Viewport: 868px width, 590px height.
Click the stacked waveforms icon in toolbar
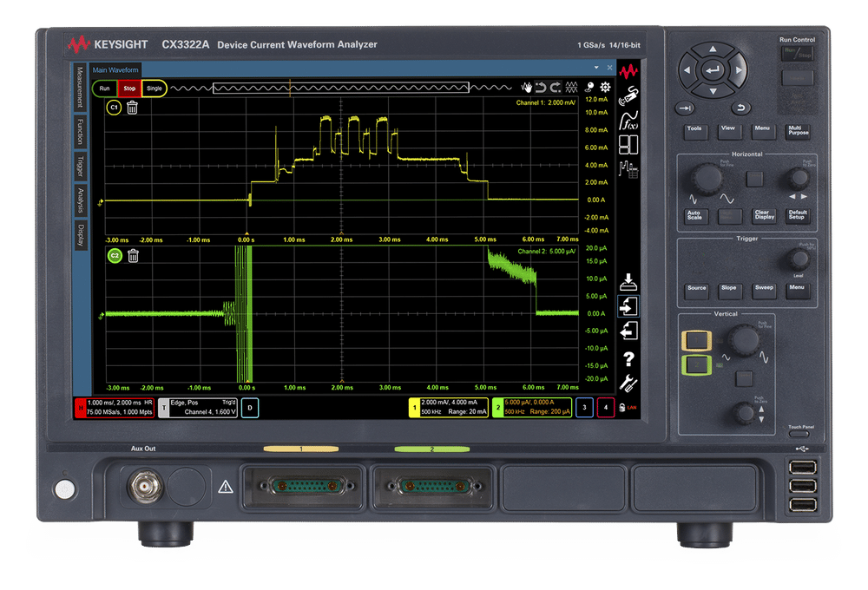point(571,88)
